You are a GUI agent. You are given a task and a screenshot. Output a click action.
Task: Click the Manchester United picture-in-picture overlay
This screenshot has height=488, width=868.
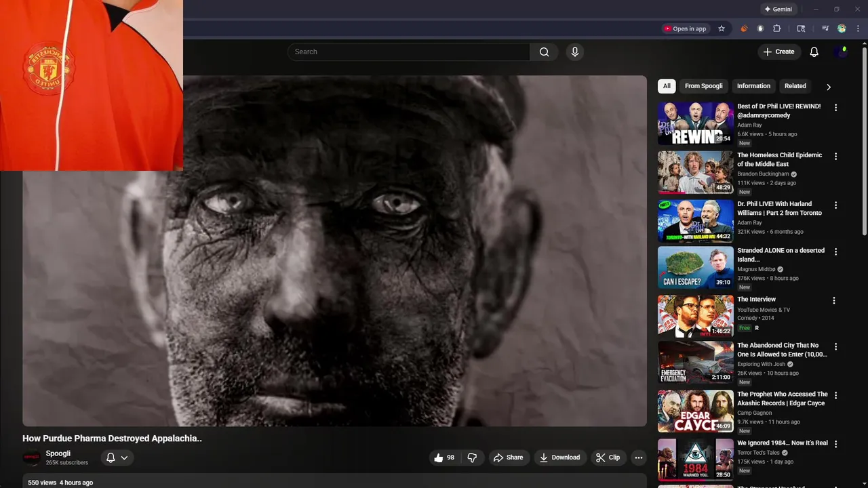(92, 85)
